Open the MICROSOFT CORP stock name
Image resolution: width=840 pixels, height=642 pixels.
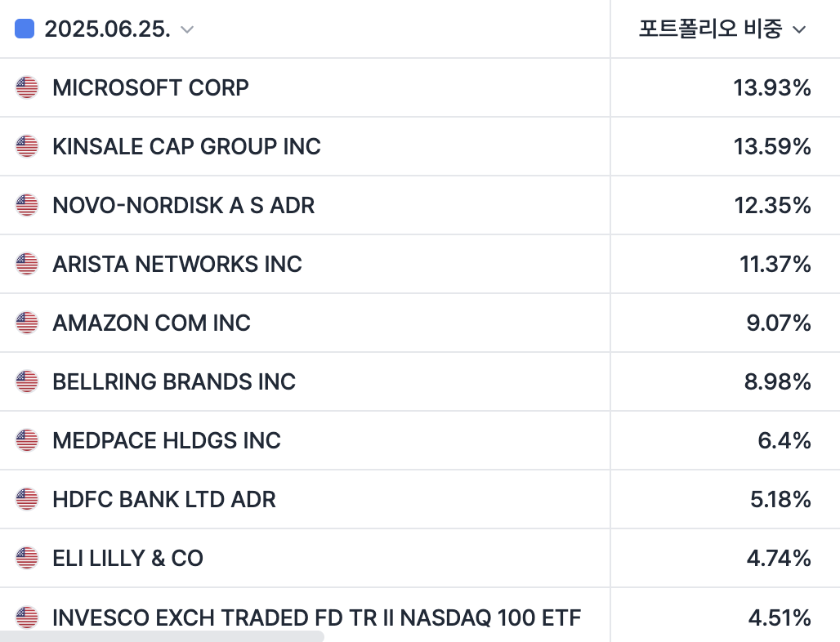point(150,87)
